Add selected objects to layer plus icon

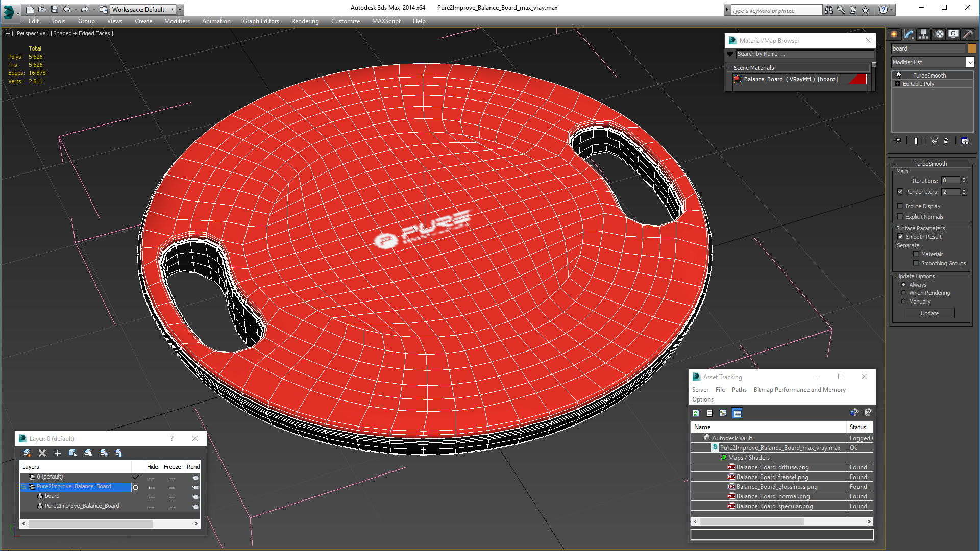58,453
